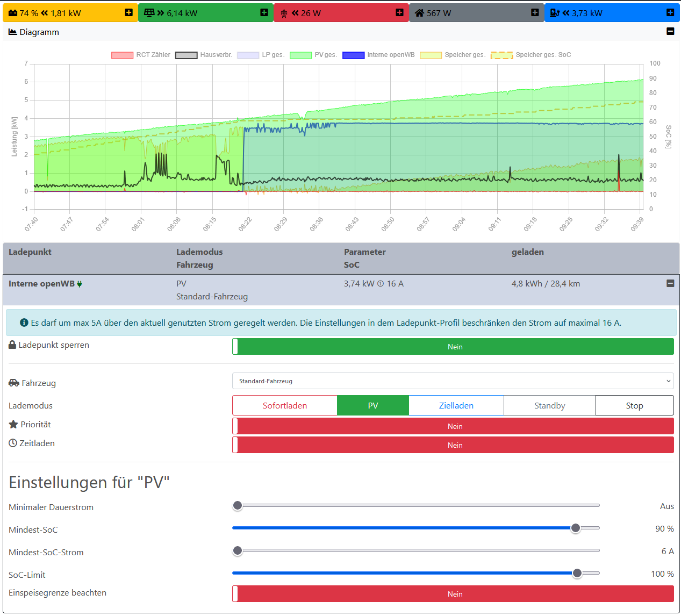Click the house consumption icon
The image size is (681, 616).
420,13
